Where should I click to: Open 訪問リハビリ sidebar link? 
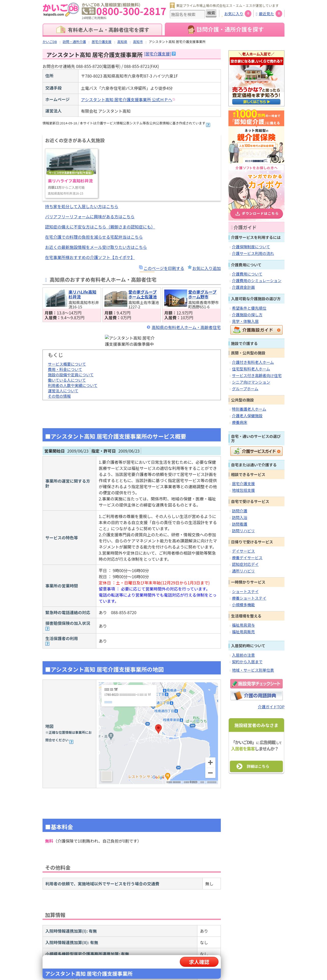pos(243,531)
